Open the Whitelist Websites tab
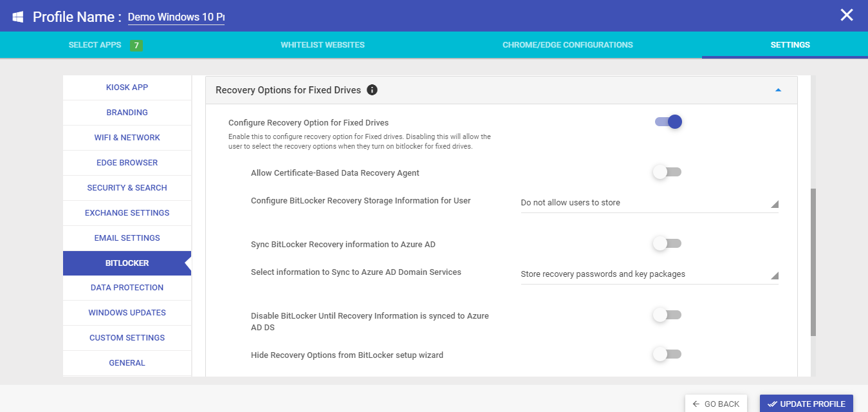Viewport: 868px width, 412px height. (322, 45)
